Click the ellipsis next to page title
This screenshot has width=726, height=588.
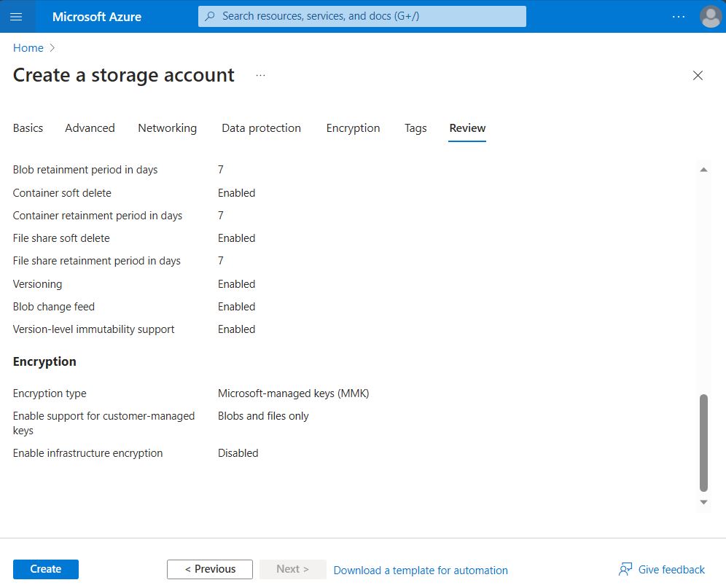260,76
